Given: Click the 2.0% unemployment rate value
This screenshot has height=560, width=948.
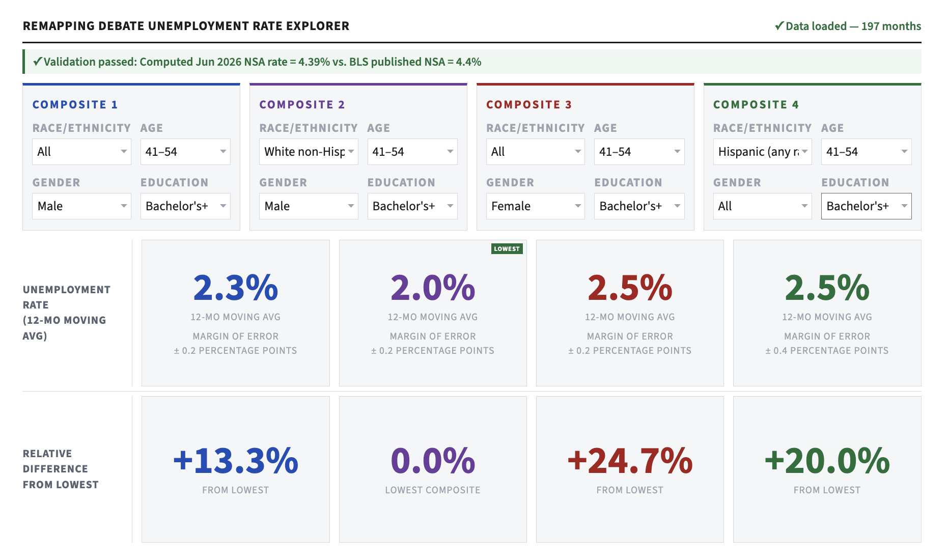Looking at the screenshot, I should (433, 288).
